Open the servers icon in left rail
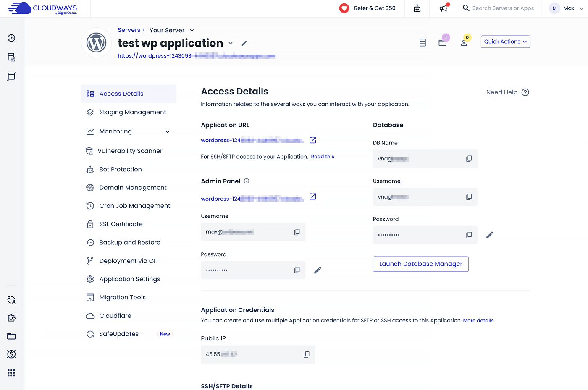This screenshot has width=588, height=390. pyautogui.click(x=11, y=57)
